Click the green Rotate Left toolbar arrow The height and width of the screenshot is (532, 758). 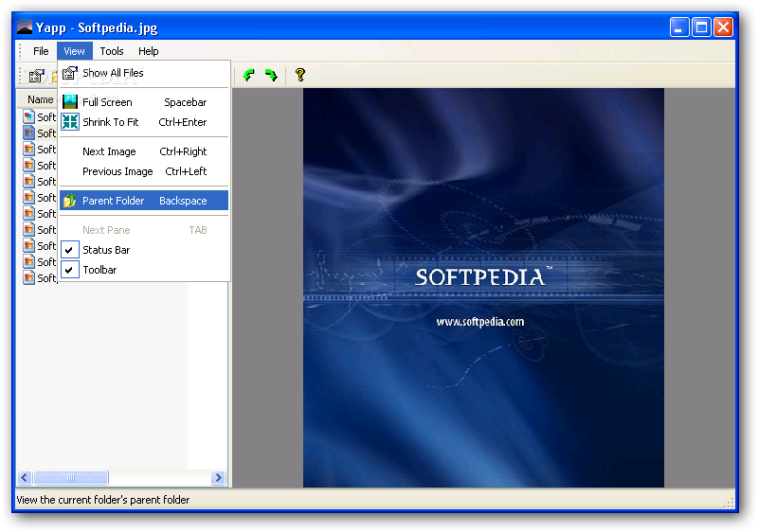(248, 75)
